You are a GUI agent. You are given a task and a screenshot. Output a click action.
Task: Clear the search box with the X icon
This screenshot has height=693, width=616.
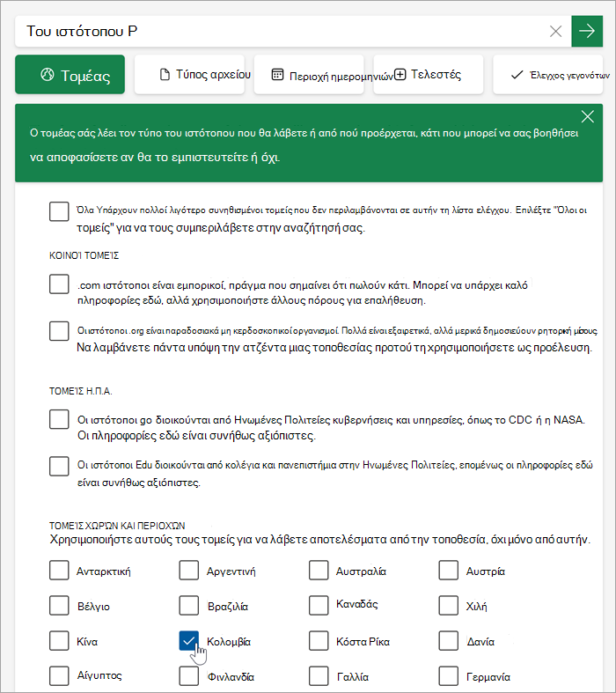[x=555, y=31]
